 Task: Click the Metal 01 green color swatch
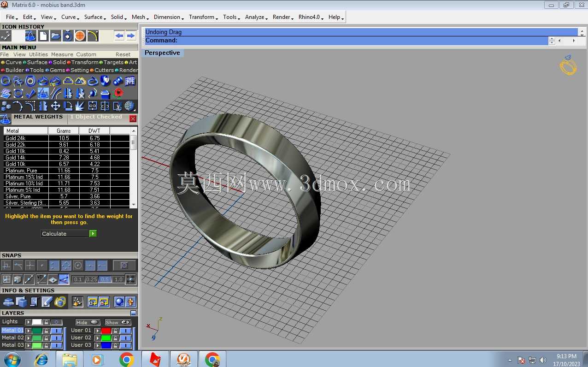click(x=37, y=331)
